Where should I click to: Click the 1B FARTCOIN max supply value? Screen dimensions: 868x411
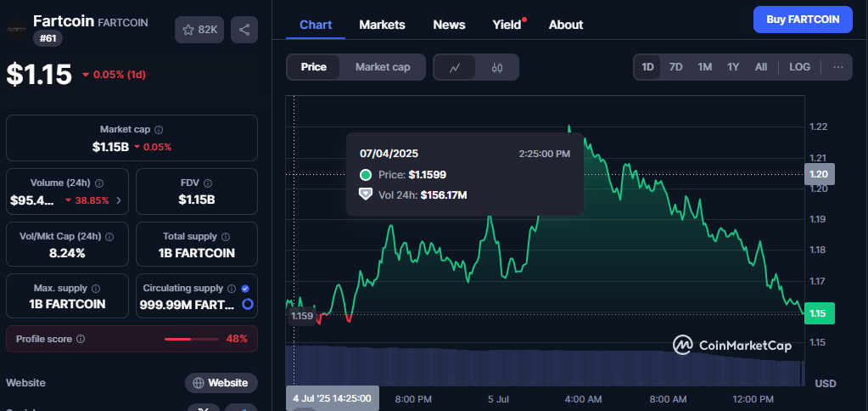pyautogui.click(x=67, y=304)
